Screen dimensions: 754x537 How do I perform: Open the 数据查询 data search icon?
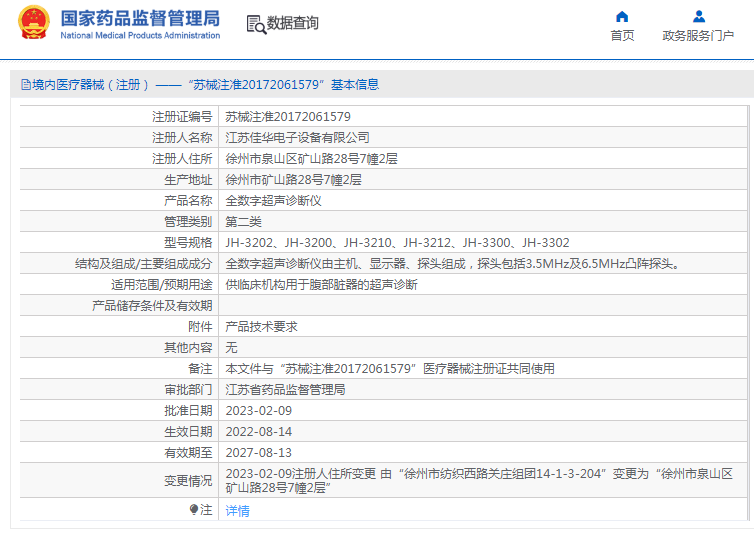point(256,25)
